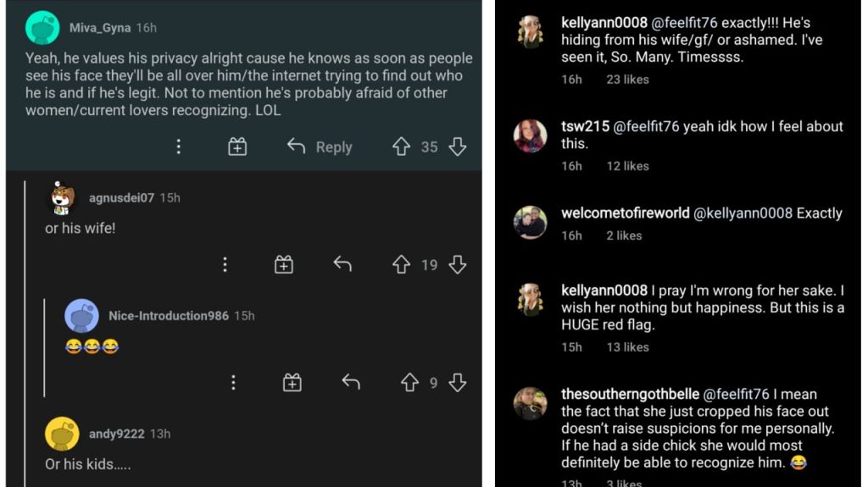Viewport: 868px width, 487px height.
Task: Award agnusdei07's comment with gift icon
Action: point(283,265)
